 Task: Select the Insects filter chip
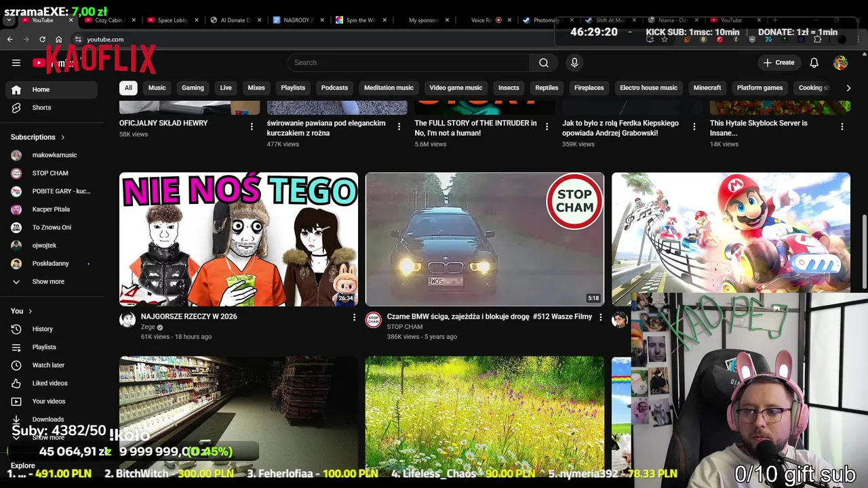(509, 87)
